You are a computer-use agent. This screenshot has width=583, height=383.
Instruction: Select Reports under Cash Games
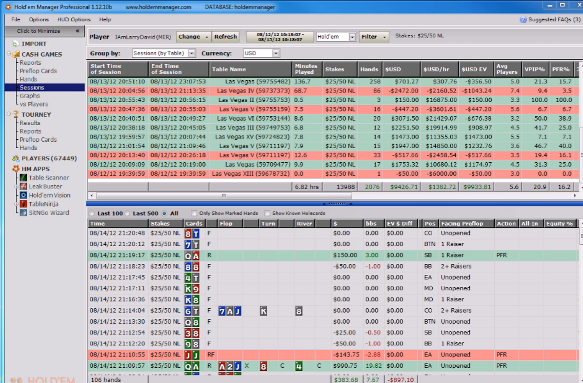coord(30,62)
